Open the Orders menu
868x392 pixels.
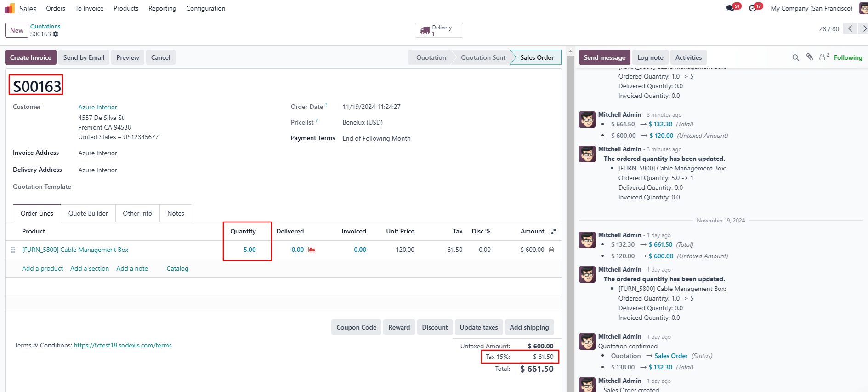point(56,8)
